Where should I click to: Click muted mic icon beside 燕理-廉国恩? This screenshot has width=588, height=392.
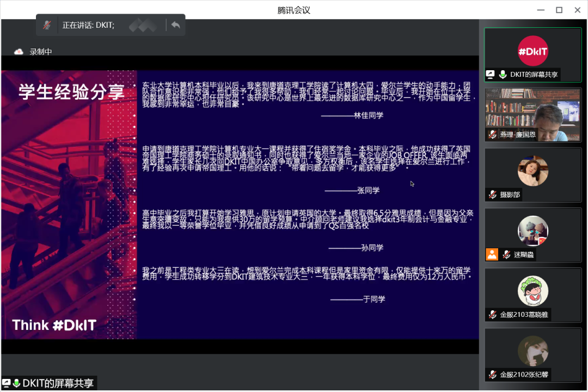pyautogui.click(x=492, y=134)
